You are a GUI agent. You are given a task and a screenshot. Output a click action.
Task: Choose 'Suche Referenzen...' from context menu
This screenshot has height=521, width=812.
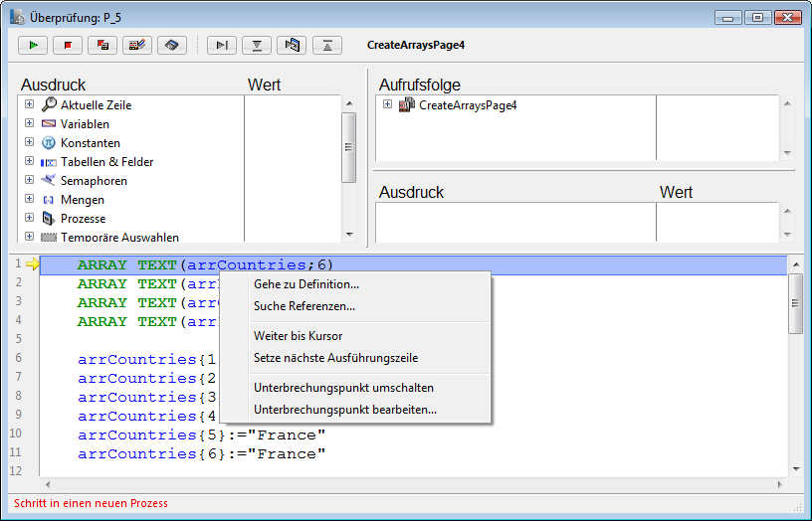coord(304,306)
